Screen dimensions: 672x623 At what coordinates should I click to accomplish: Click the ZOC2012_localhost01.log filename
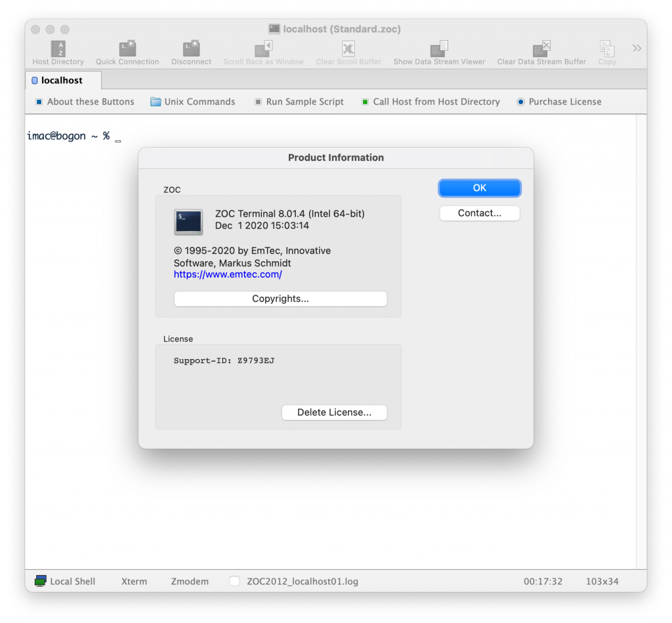coord(303,582)
